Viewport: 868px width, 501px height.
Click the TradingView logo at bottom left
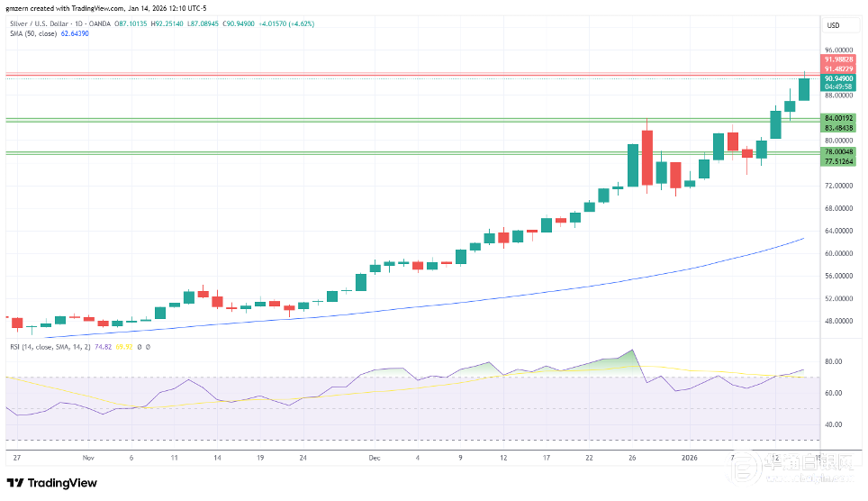51,483
